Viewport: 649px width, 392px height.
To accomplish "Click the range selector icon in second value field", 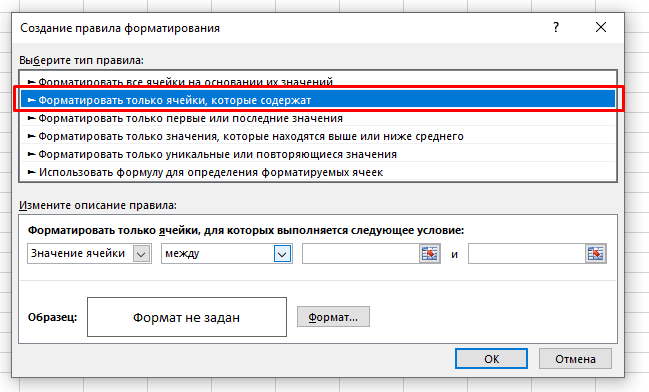I will point(596,253).
